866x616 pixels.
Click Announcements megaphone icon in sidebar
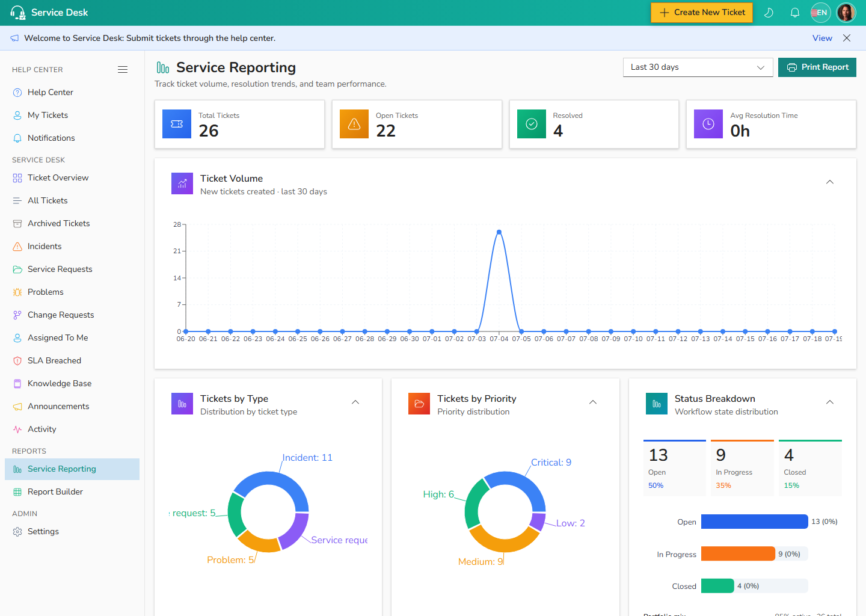click(17, 407)
